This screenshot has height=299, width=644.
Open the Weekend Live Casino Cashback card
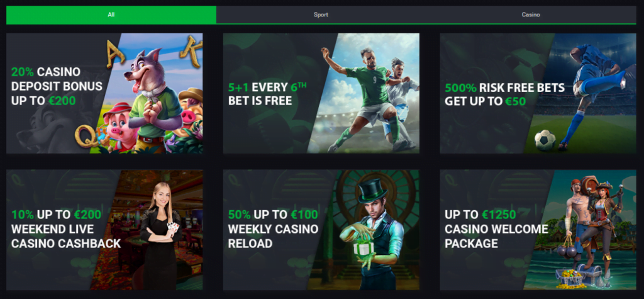(x=104, y=230)
